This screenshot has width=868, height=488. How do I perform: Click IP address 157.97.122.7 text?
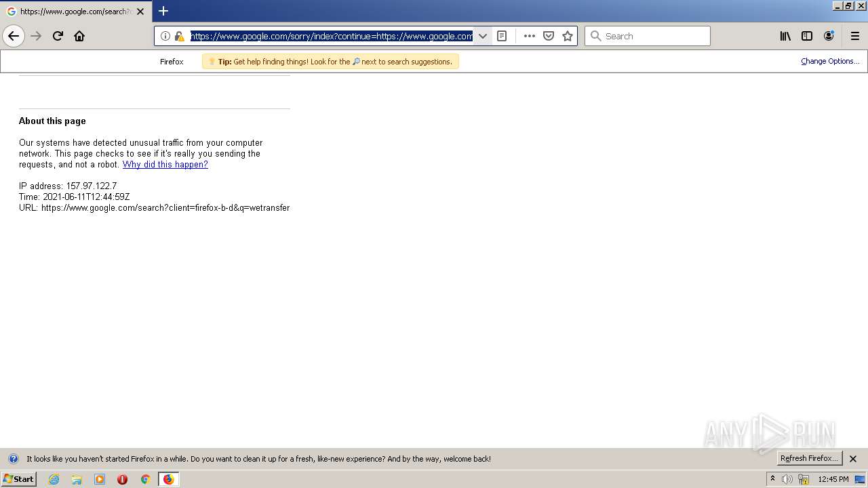(x=68, y=186)
